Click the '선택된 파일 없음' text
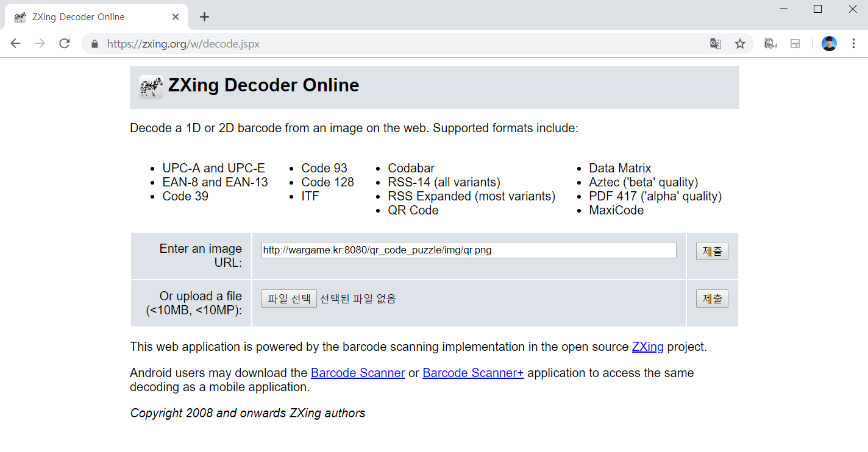 click(358, 298)
